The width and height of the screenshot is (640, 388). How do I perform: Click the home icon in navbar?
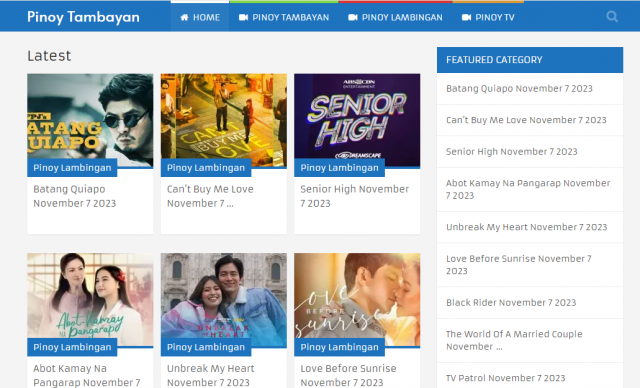[x=184, y=17]
